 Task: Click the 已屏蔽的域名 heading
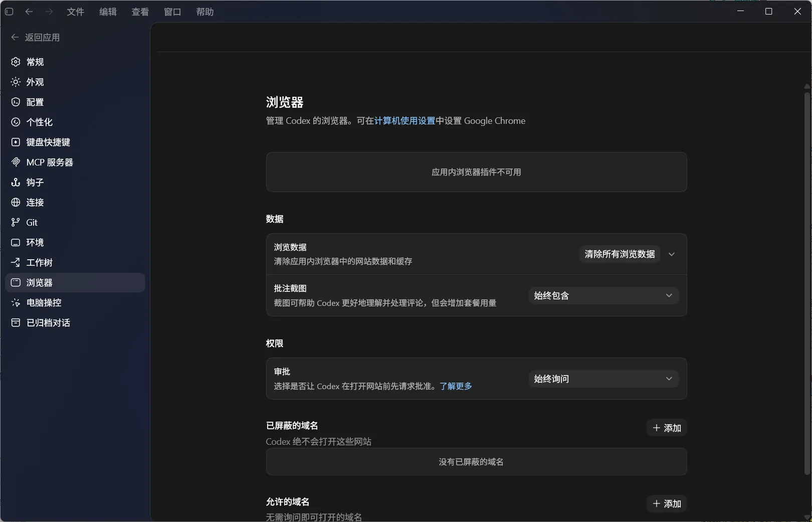pyautogui.click(x=292, y=426)
